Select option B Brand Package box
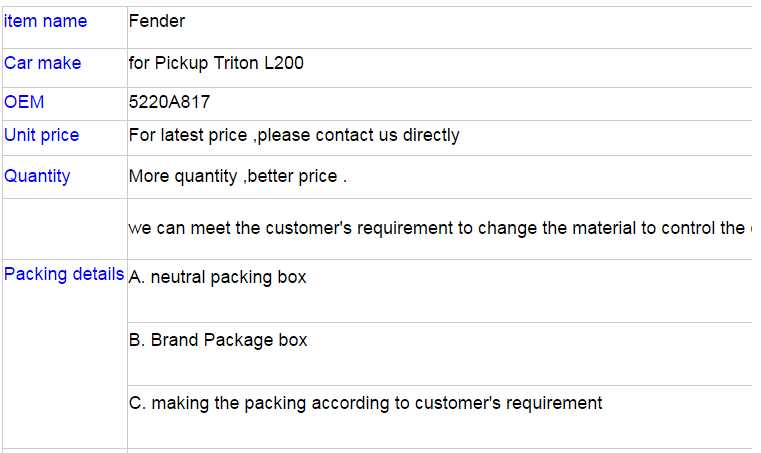 218,340
